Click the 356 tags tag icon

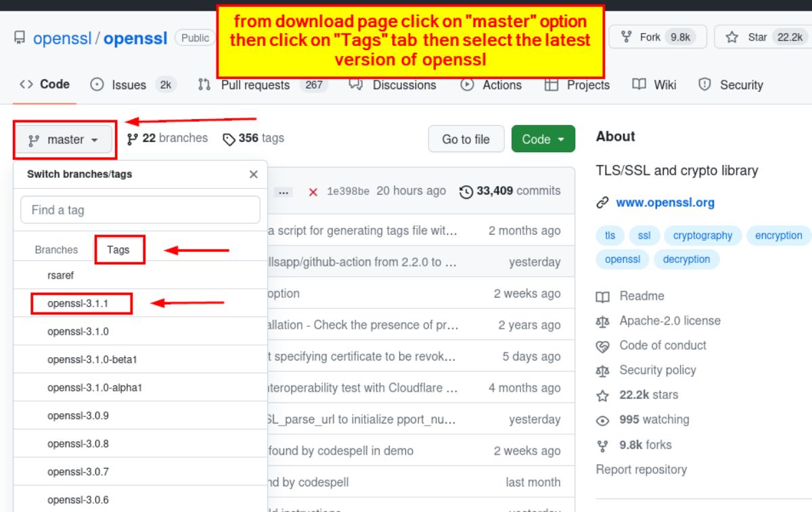229,139
